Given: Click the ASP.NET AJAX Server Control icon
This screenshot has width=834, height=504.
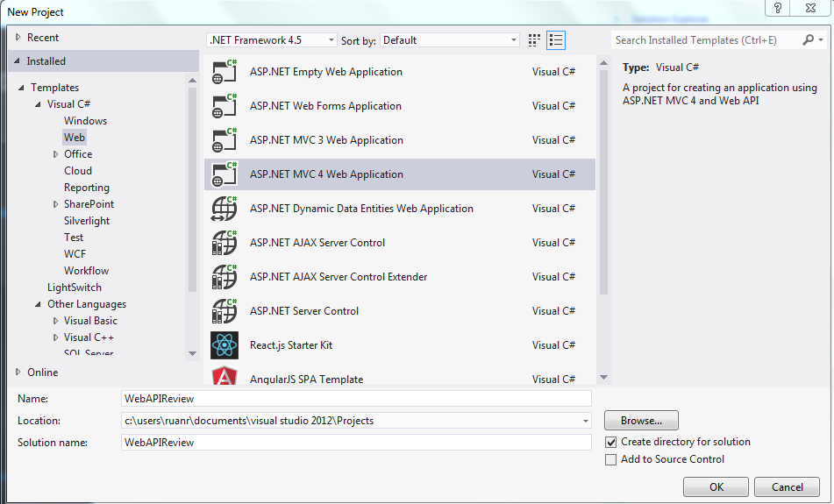Looking at the screenshot, I should (224, 243).
